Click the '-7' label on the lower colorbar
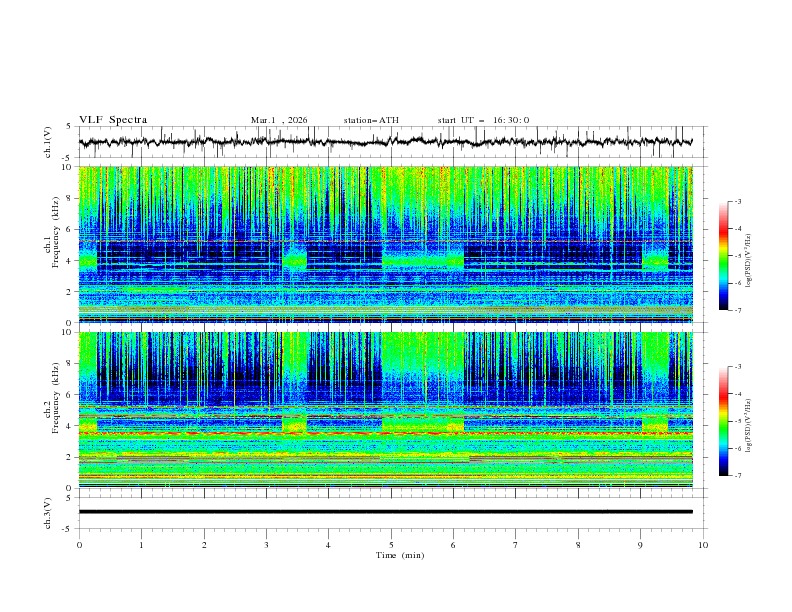 pyautogui.click(x=738, y=476)
